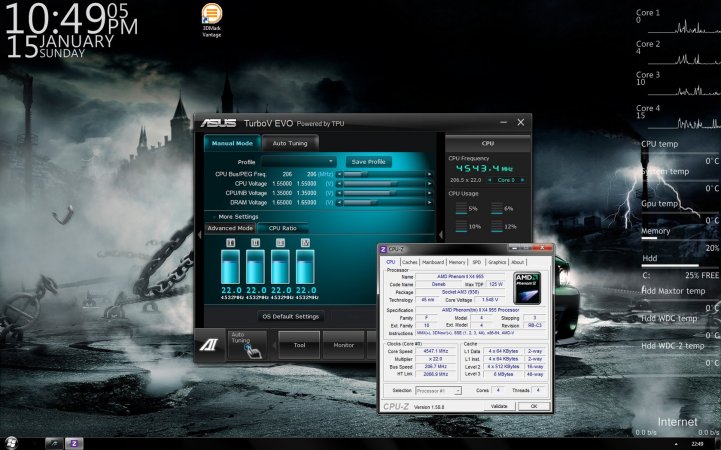Open the Memory tab in CPU-Z

(457, 262)
